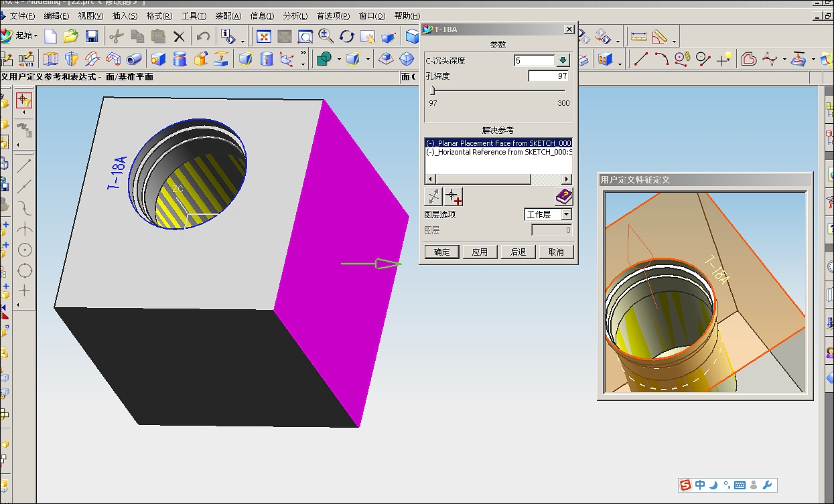Click horizontal scrollbar right arrow in reference list

coord(567,179)
